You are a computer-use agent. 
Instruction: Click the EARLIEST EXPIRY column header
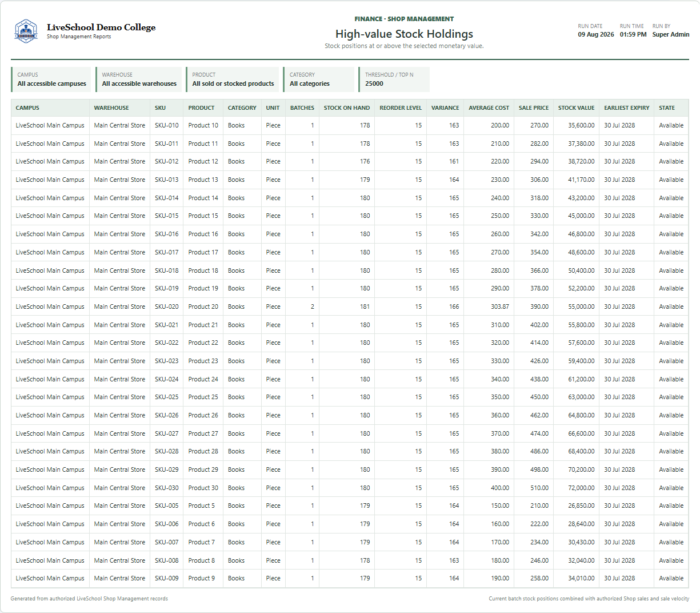click(x=627, y=108)
